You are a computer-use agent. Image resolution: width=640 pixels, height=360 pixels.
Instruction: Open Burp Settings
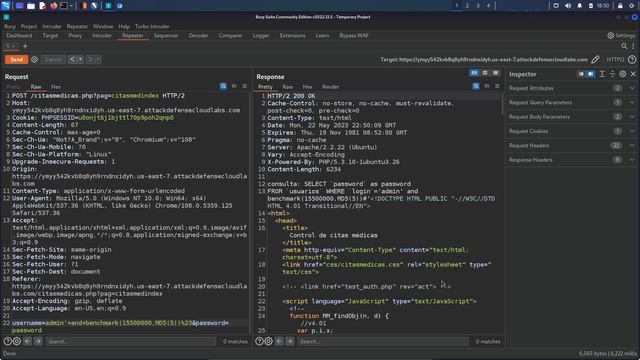(x=621, y=36)
